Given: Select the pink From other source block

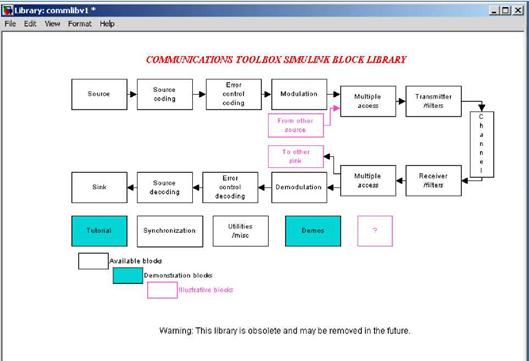Looking at the screenshot, I should (296, 125).
